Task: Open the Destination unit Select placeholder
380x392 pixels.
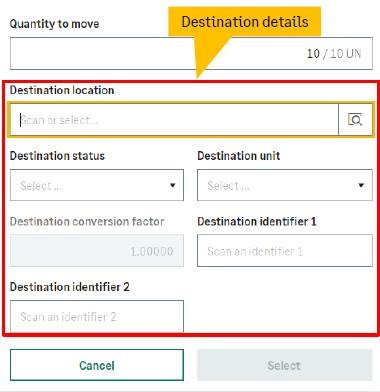Action: point(229,185)
